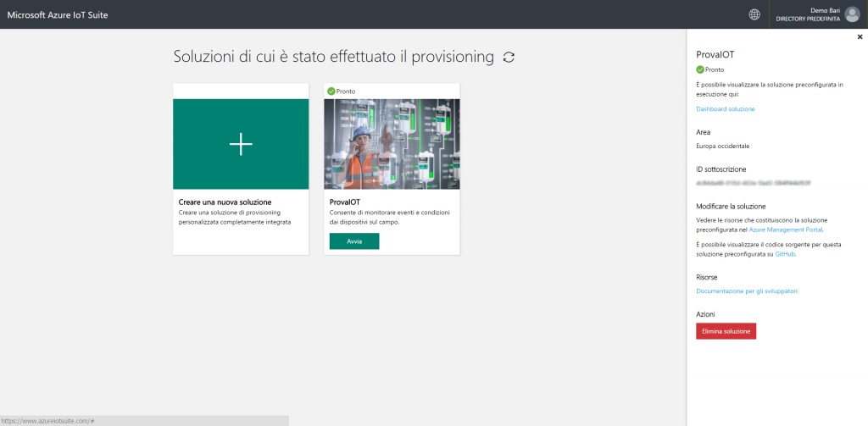Click the Europa occidentale area value
Image resolution: width=868 pixels, height=426 pixels.
pyautogui.click(x=722, y=146)
